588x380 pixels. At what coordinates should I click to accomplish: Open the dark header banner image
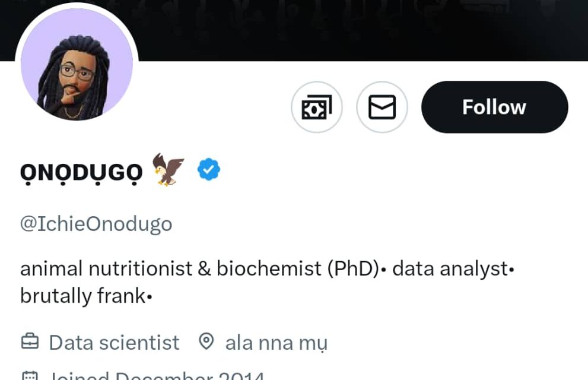(356, 30)
